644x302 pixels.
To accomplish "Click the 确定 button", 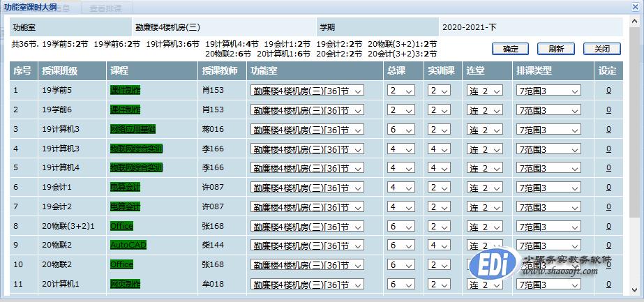I will (510, 49).
